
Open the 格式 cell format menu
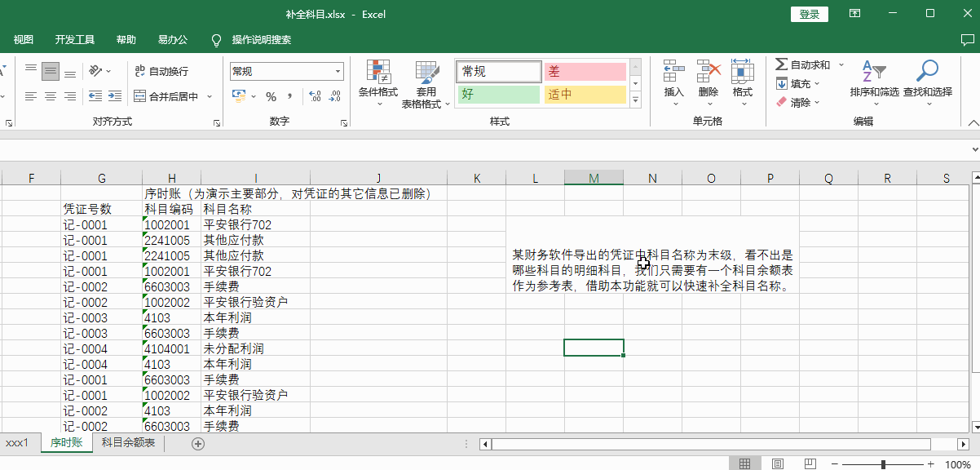click(743, 83)
